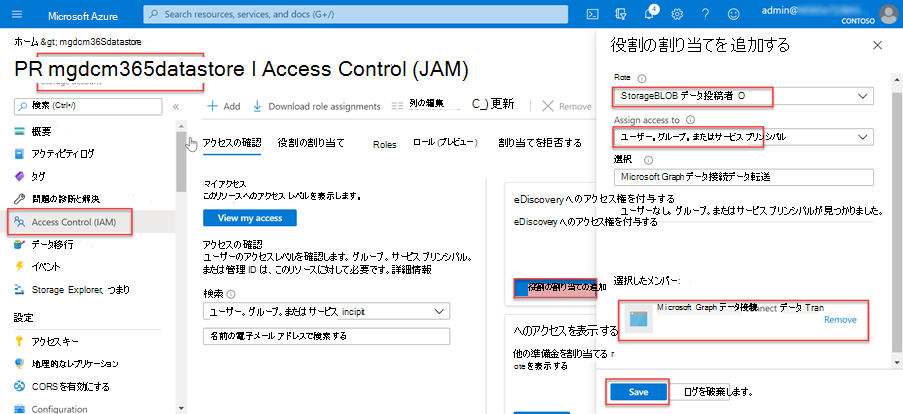
Task: Click the CORS icon
Action: pyautogui.click(x=20, y=386)
